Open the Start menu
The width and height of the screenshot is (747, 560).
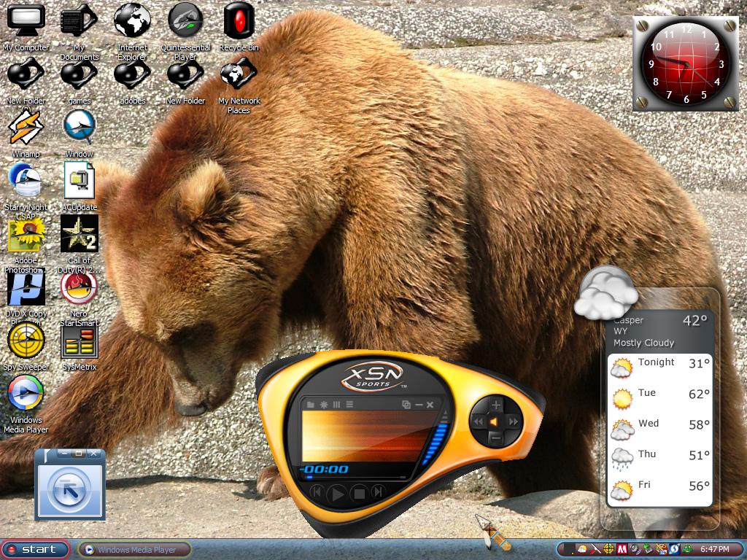pos(36,550)
